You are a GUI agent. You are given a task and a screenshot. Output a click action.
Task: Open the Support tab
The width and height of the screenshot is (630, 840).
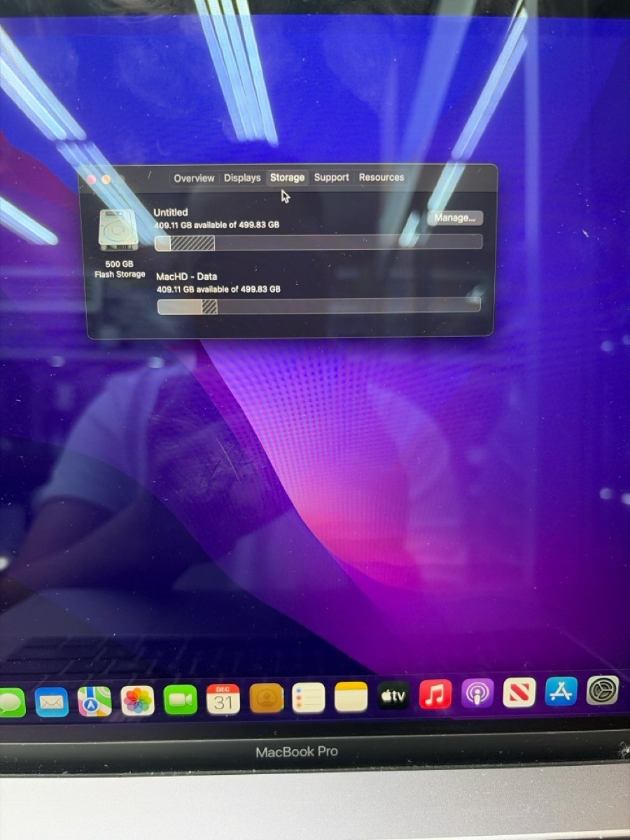click(331, 177)
